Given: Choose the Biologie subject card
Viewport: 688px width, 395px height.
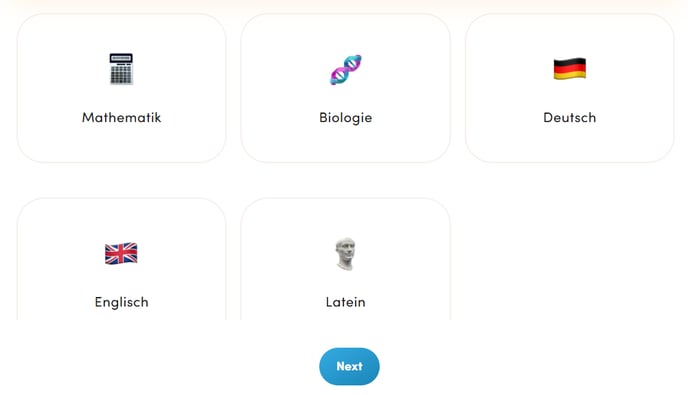Looking at the screenshot, I should (346, 88).
